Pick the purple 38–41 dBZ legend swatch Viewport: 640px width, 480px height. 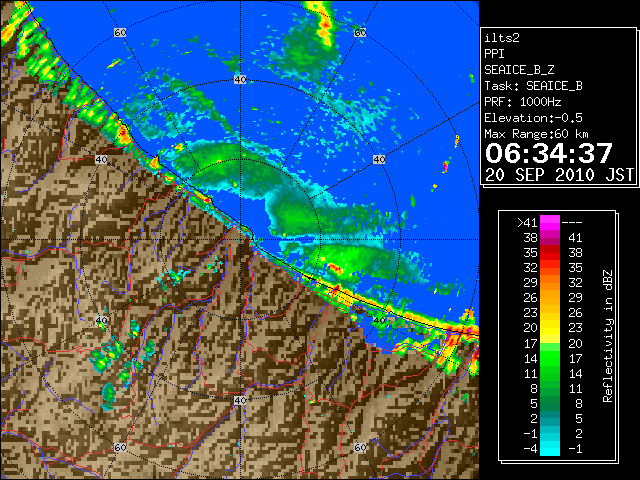point(550,238)
